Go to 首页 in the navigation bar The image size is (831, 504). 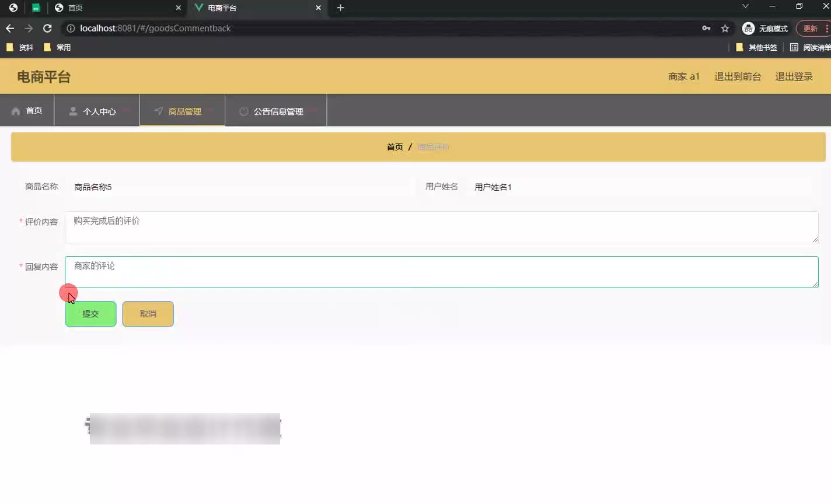click(27, 110)
